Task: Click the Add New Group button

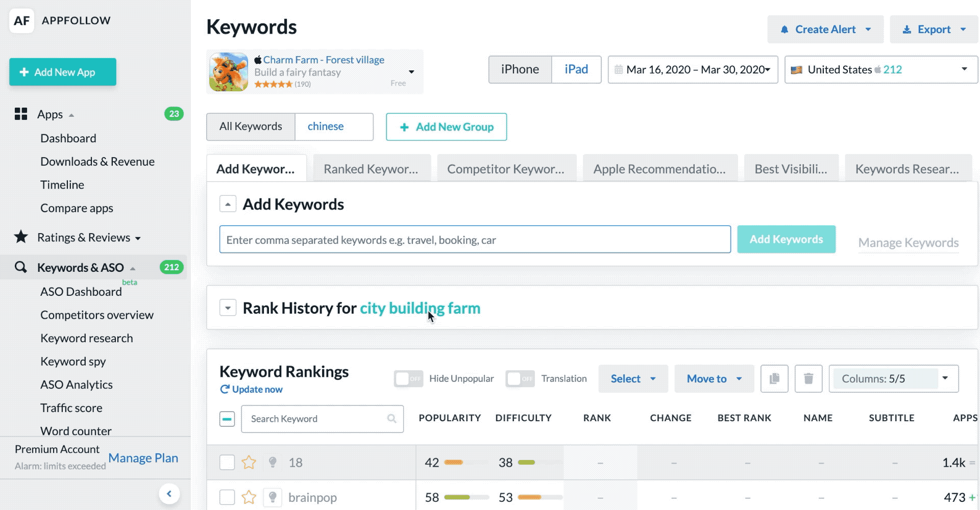Action: 446,127
